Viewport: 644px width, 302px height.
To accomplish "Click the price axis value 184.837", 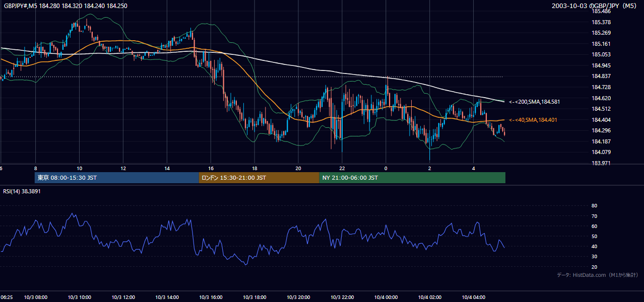I will point(601,77).
